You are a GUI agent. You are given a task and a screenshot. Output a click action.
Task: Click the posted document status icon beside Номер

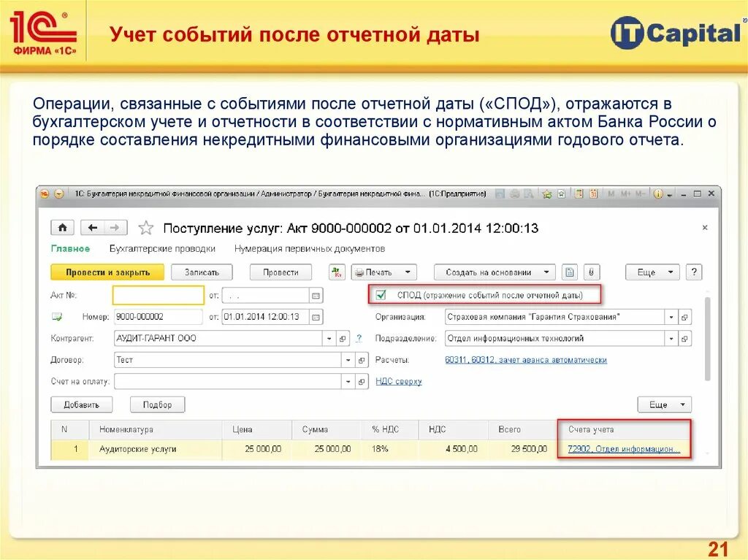57,317
